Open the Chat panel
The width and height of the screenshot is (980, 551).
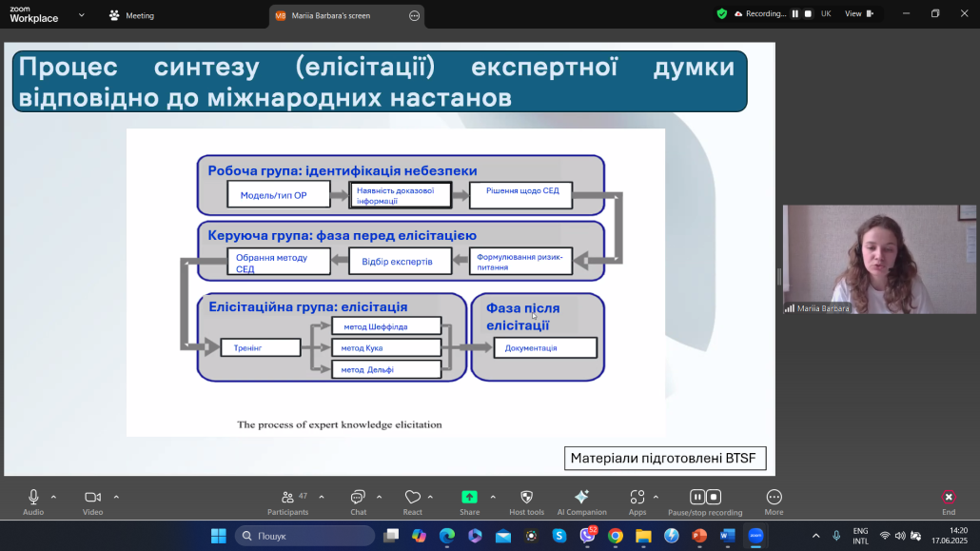pos(358,498)
